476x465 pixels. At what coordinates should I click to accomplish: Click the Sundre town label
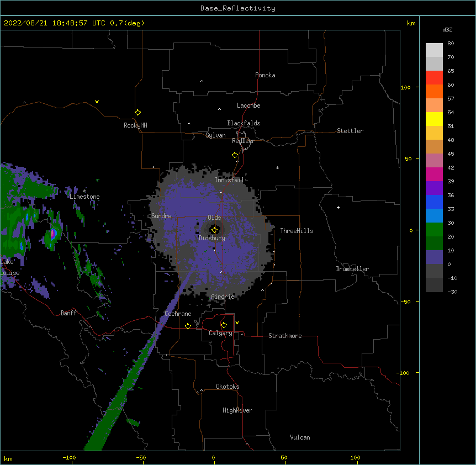tap(161, 216)
